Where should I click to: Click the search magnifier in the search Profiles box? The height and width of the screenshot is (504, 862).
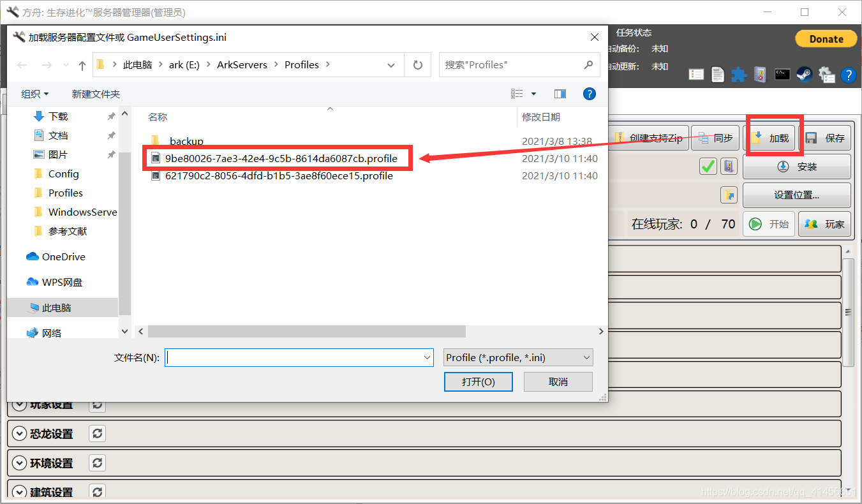coord(588,65)
